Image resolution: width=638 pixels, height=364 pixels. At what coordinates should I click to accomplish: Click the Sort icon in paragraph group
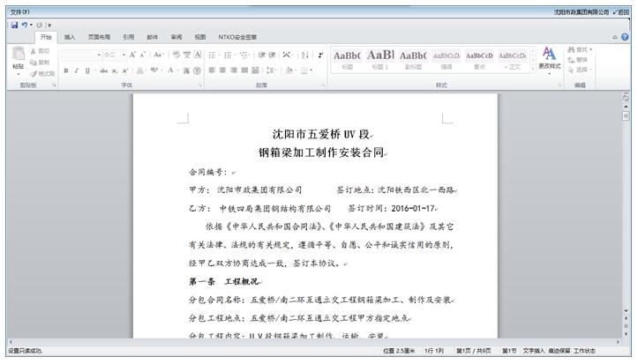pyautogui.click(x=305, y=55)
